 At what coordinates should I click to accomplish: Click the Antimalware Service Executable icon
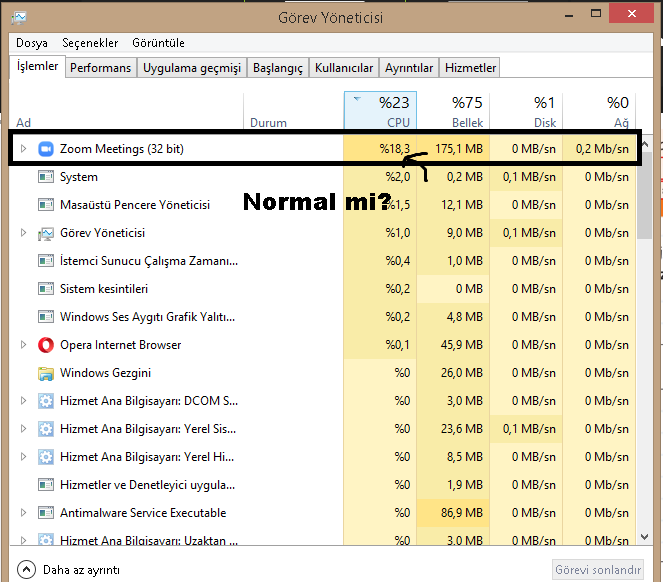point(46,513)
